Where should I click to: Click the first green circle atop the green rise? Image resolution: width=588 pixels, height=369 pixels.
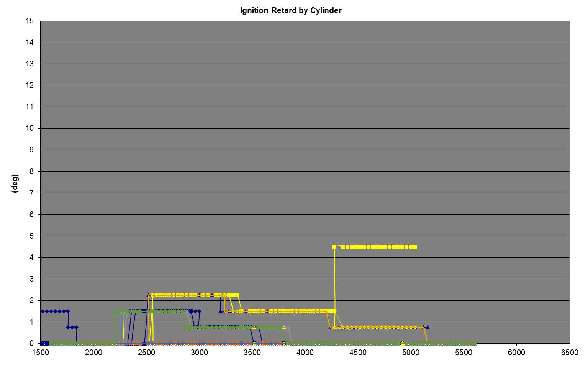point(115,311)
